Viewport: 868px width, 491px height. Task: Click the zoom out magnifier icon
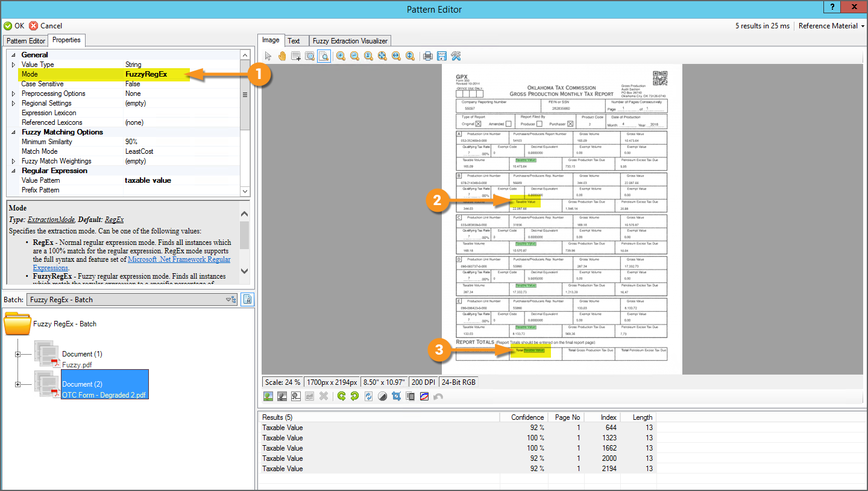point(354,56)
